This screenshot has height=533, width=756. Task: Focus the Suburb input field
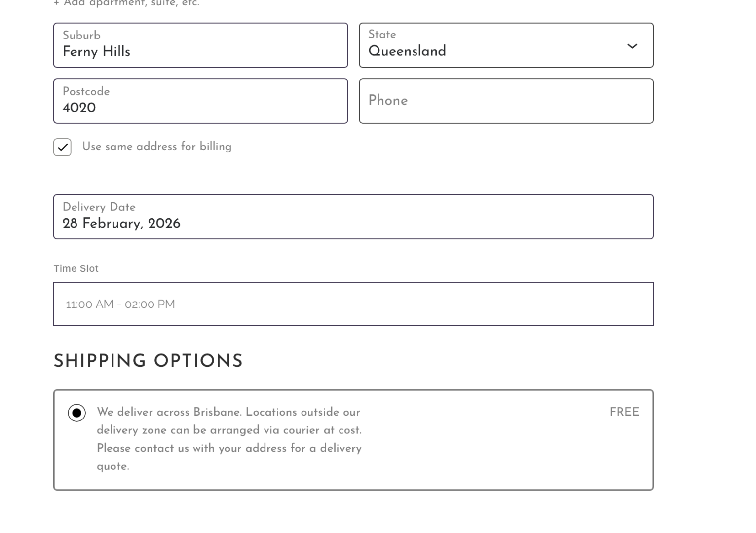click(x=200, y=45)
